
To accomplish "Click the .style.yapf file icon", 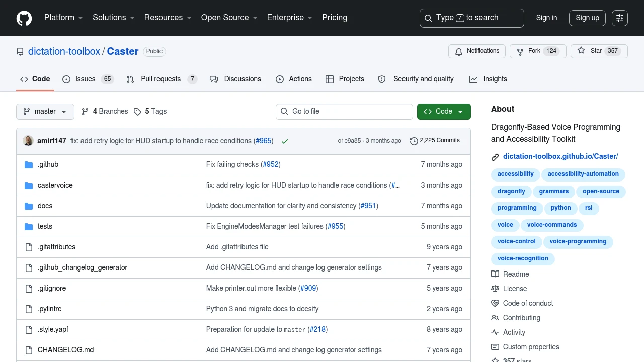I will (x=29, y=330).
